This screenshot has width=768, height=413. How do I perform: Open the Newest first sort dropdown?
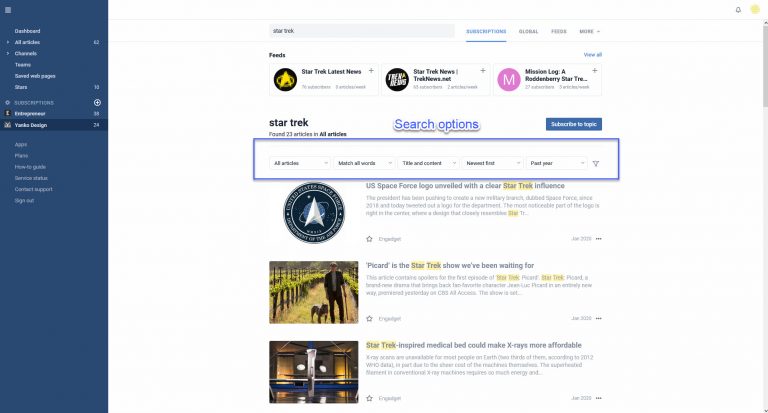[492, 163]
